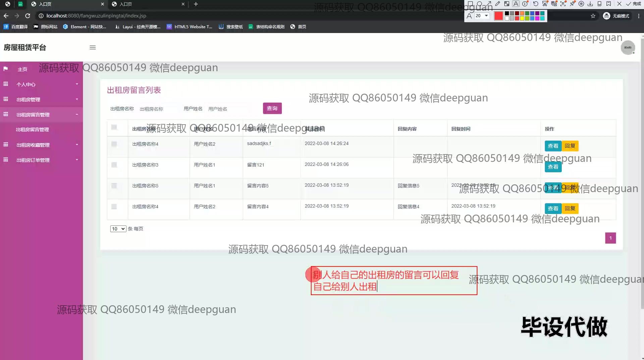Expand the 出租房管理 sidebar menu
This screenshot has width=644, height=360.
pos(41,99)
